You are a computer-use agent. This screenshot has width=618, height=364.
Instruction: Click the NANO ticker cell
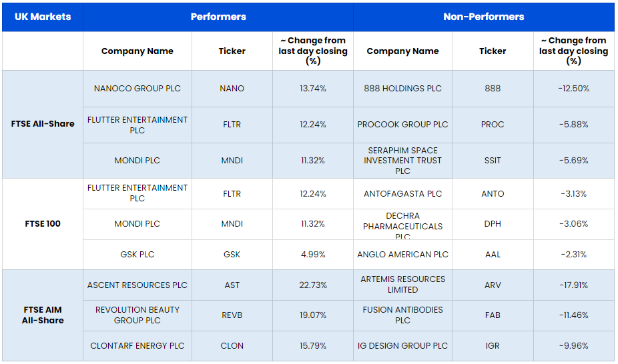[232, 89]
